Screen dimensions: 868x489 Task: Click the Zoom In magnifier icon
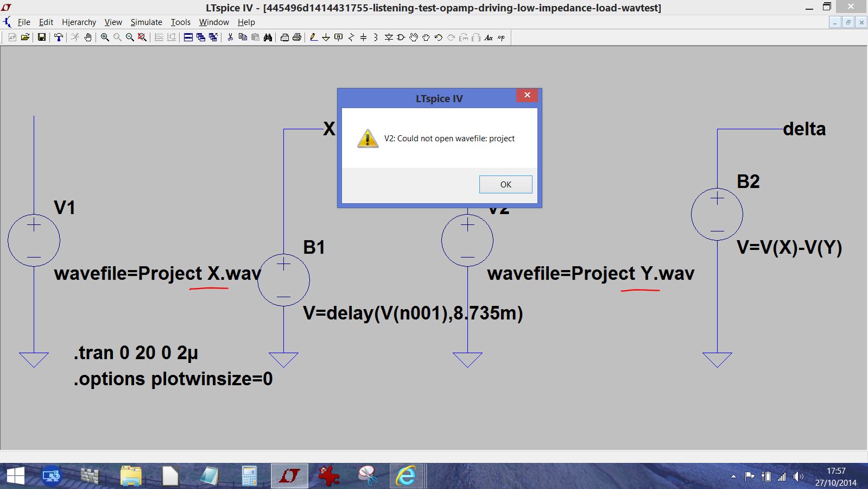(105, 37)
